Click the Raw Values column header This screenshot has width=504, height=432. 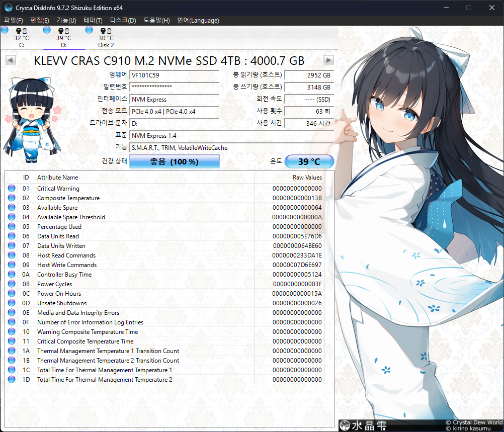[x=307, y=178]
